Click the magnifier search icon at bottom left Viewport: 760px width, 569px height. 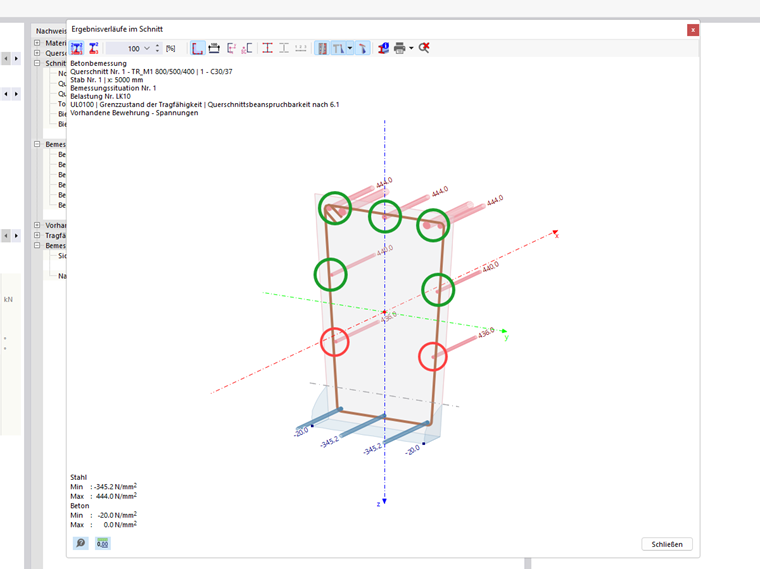(x=80, y=543)
